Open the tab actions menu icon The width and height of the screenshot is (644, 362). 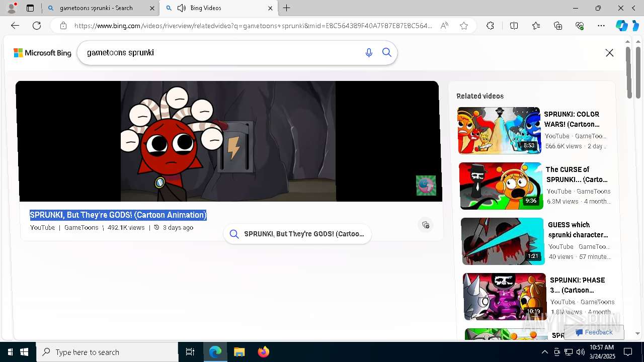(30, 8)
